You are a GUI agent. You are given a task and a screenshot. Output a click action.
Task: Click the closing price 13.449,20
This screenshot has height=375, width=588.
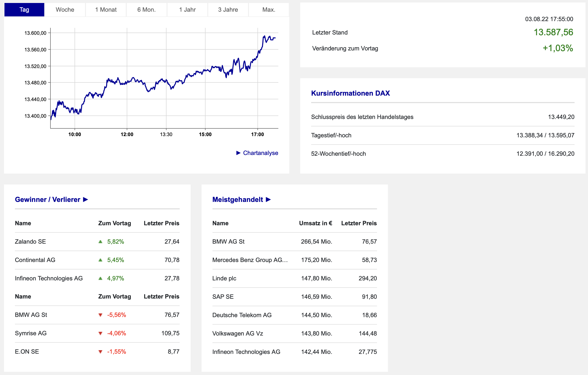pos(561,117)
